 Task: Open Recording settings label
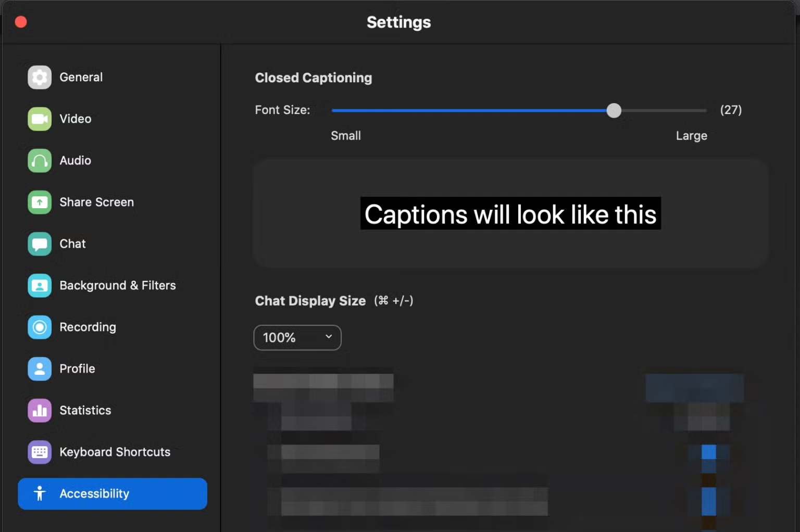(x=88, y=327)
